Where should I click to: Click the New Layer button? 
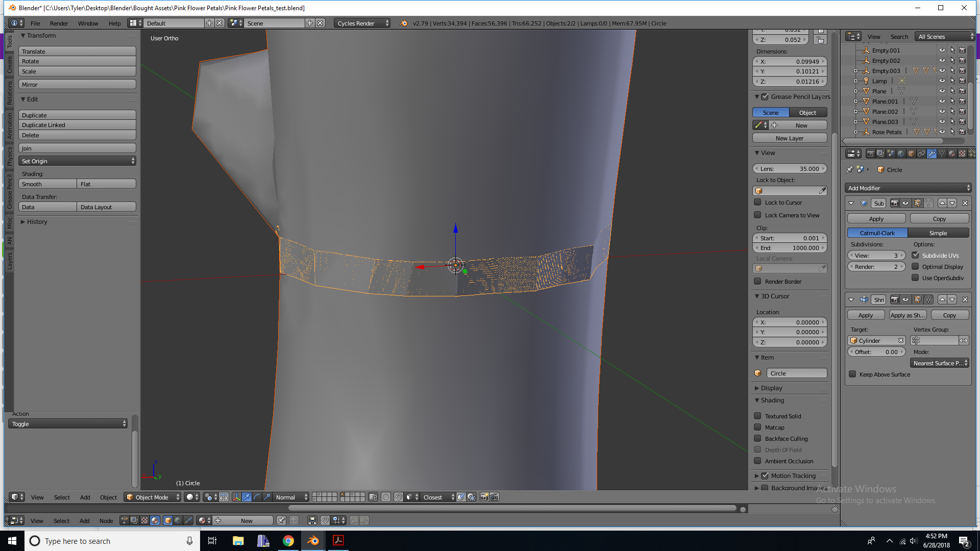790,138
